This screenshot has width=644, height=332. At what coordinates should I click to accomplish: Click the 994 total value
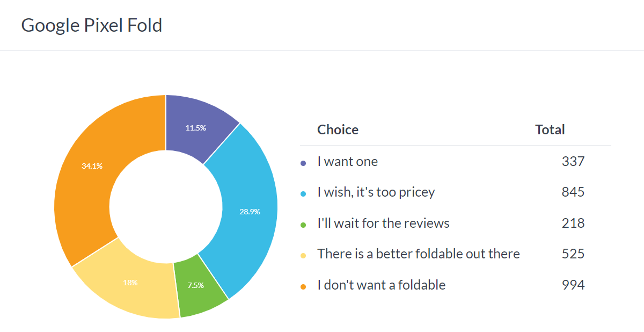tap(573, 285)
